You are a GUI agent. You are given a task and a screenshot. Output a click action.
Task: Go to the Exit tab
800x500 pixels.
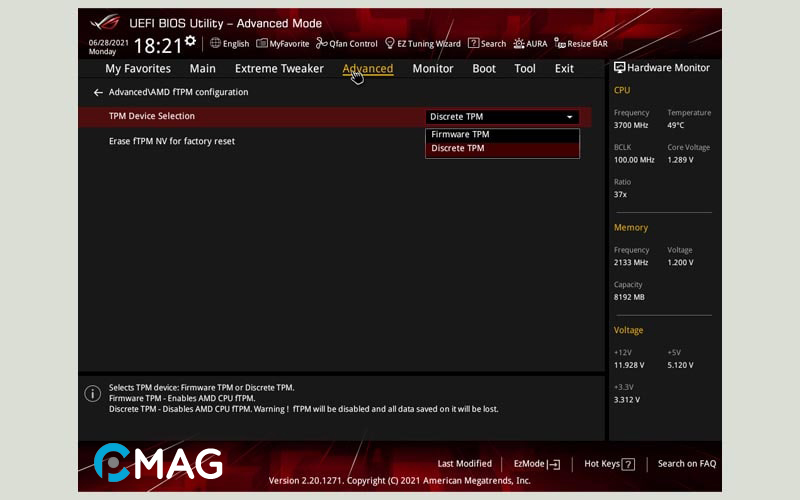coord(564,68)
